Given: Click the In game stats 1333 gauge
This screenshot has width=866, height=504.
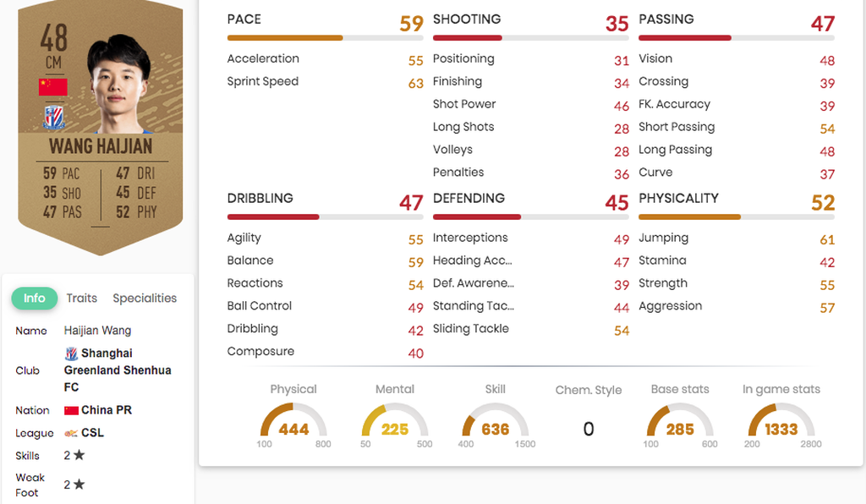Looking at the screenshot, I should pyautogui.click(x=781, y=420).
